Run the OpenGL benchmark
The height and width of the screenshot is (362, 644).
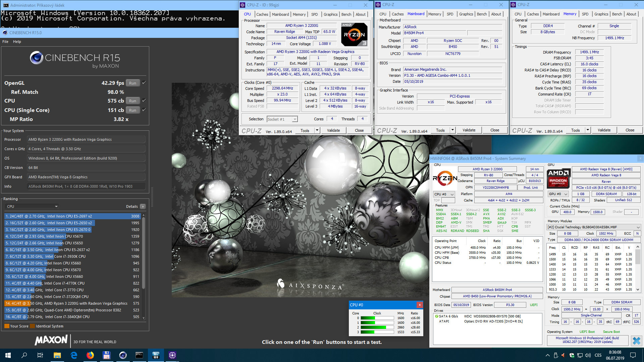133,83
